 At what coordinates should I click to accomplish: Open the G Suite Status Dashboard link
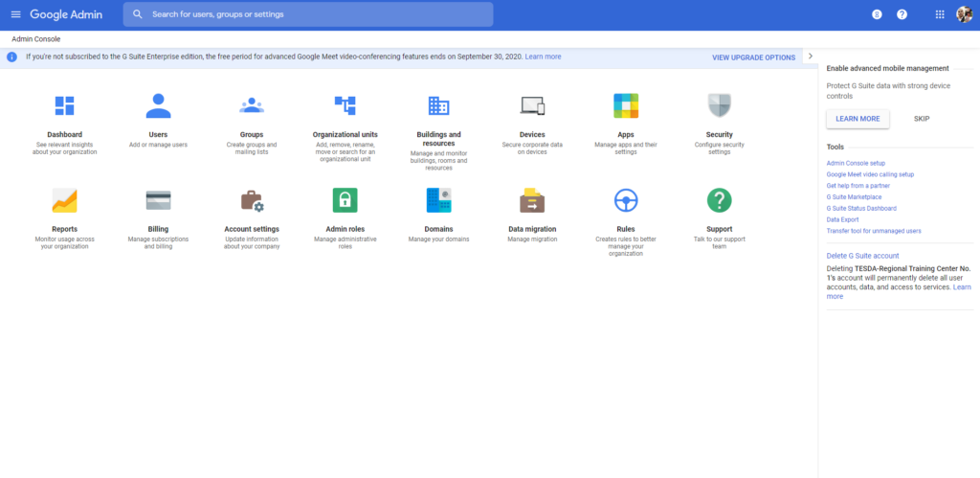click(x=861, y=208)
